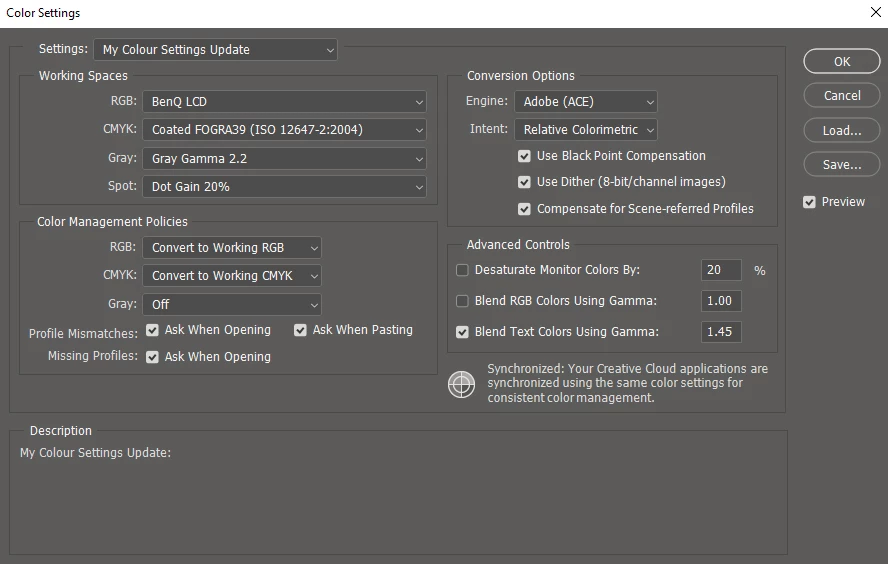Click the RGB blend gamma field showing 1.00
This screenshot has width=888, height=564.
721,301
